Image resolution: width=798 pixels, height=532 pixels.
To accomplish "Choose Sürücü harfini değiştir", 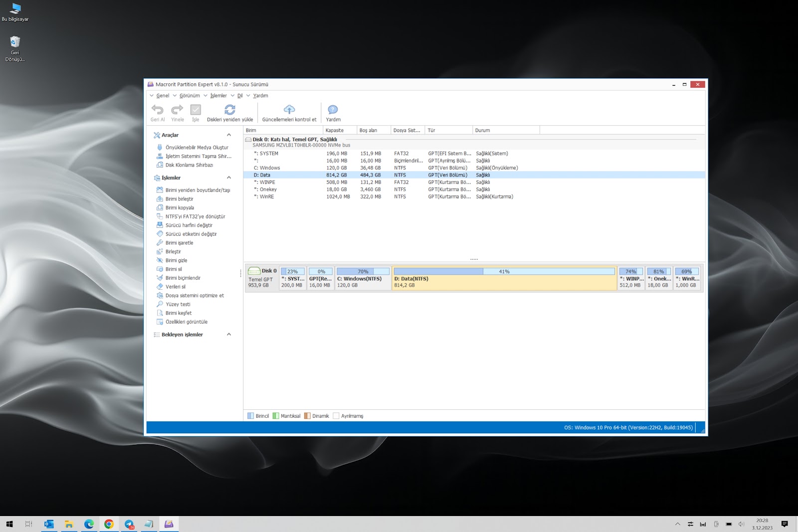I will 189,225.
